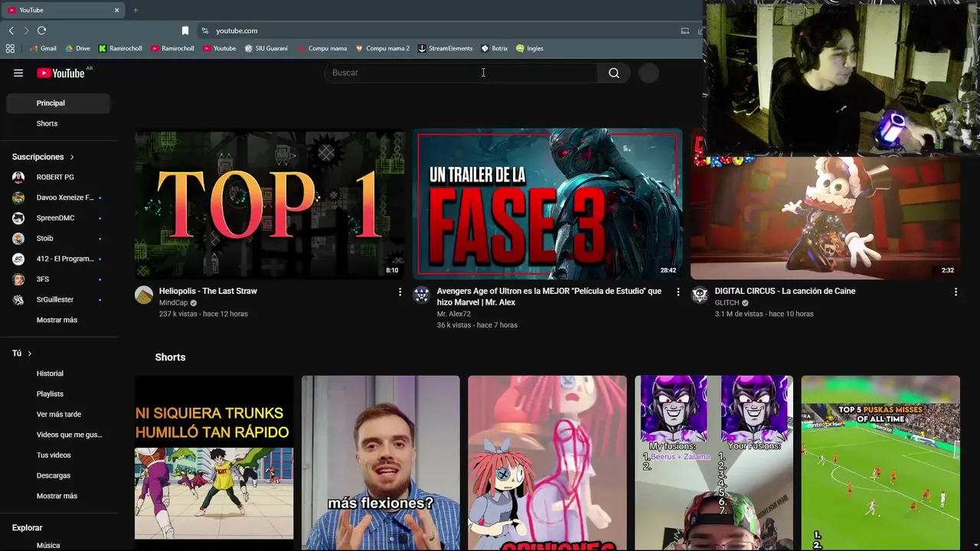
Task: Open the Pomni drawing short
Action: 547,463
